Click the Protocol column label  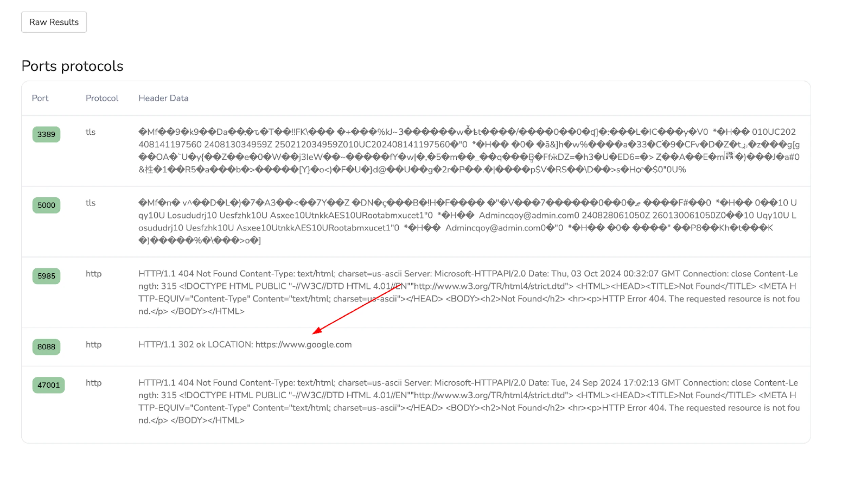tap(101, 98)
